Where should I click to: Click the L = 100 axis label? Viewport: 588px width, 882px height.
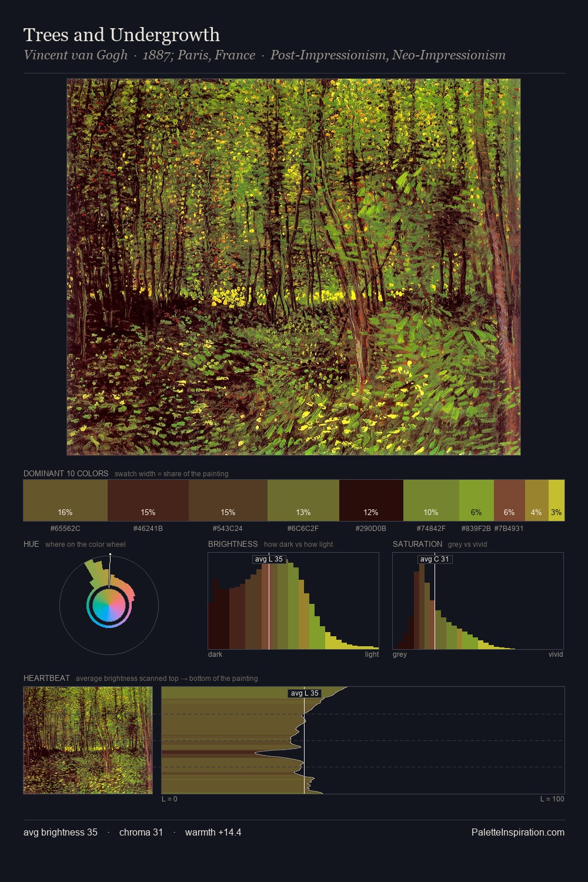coord(552,799)
